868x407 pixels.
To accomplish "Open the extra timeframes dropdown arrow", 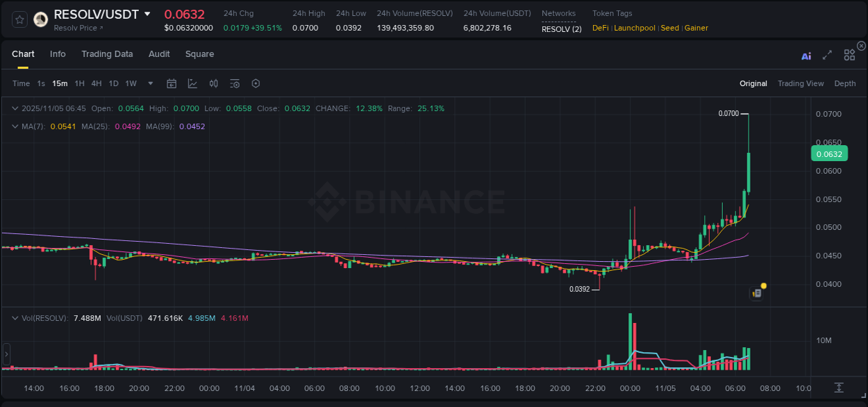I will (x=150, y=83).
